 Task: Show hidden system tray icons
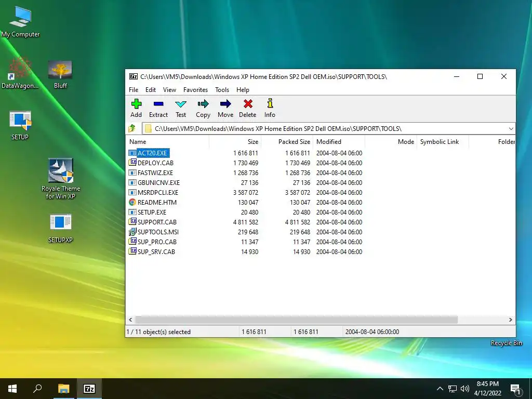coord(440,389)
